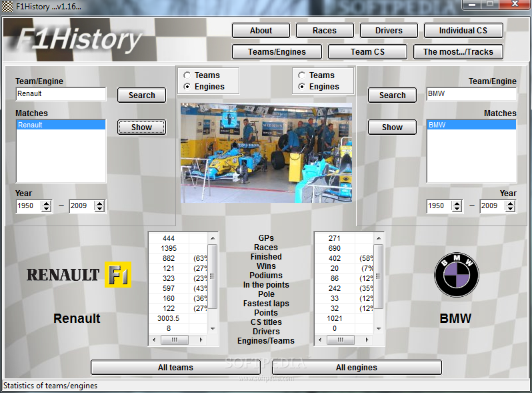This screenshot has width=532, height=393.
Task: Click the left Show button
Action: (x=142, y=127)
